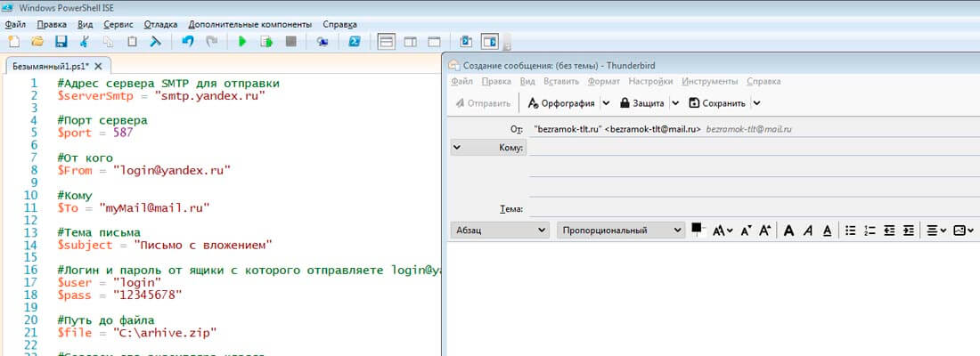This screenshot has height=356, width=980.
Task: Click Run Selection icon in ISE toolbar
Action: coord(267,43)
